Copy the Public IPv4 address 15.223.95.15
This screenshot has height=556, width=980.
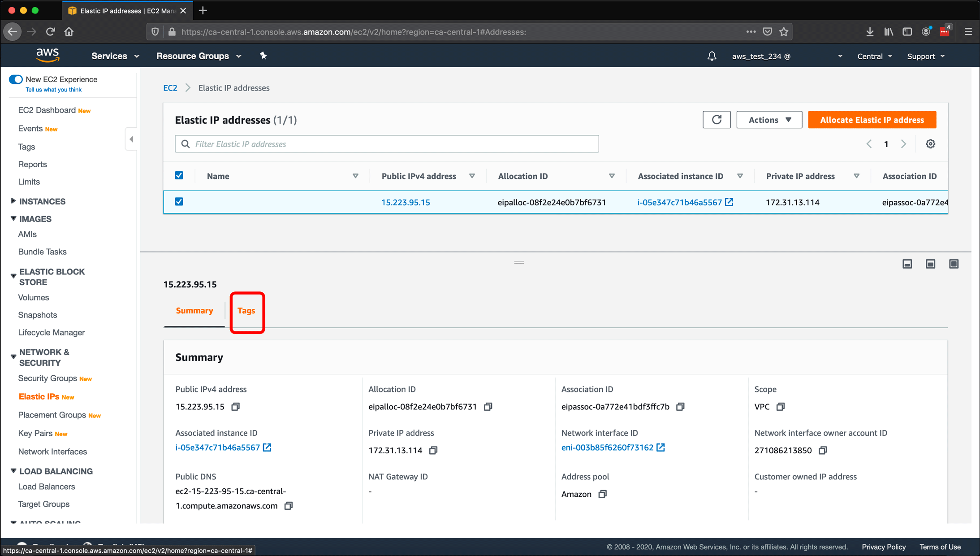pos(236,407)
